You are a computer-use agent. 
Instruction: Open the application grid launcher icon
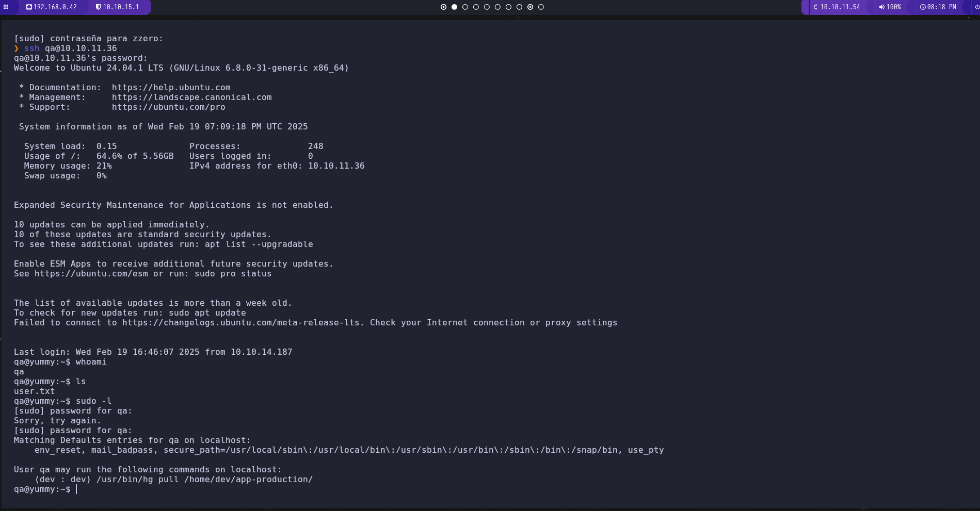pyautogui.click(x=6, y=7)
